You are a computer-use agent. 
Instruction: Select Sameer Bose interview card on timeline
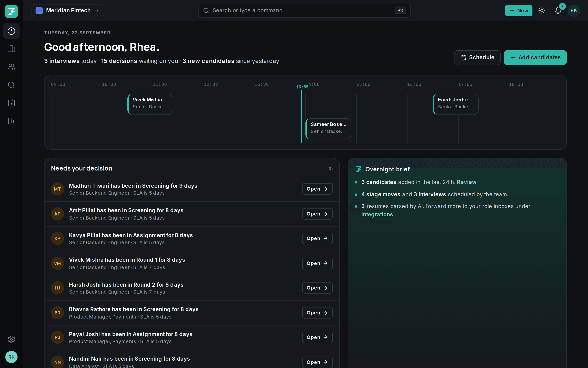pyautogui.click(x=328, y=129)
